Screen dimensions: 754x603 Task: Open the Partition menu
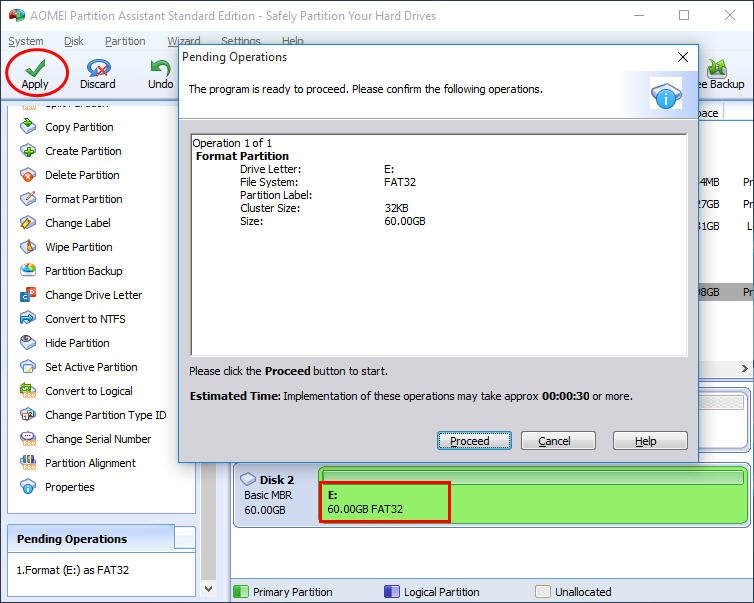[125, 41]
